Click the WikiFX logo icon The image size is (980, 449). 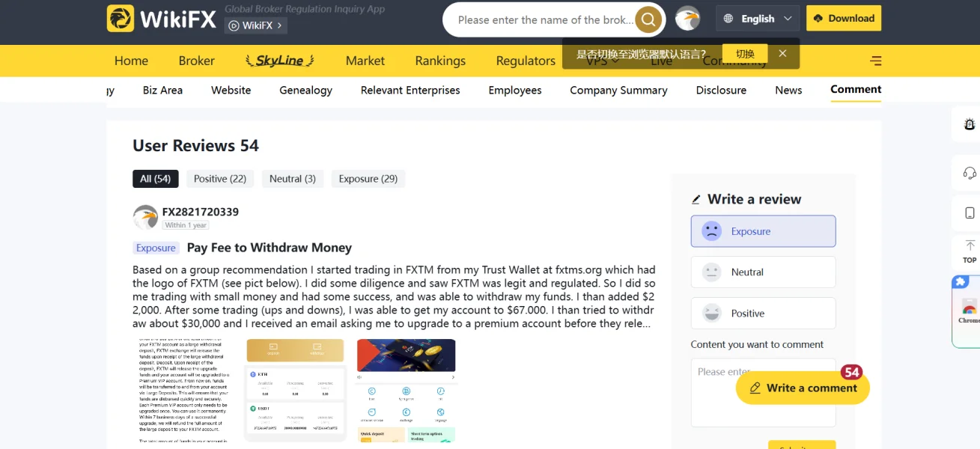tap(121, 19)
